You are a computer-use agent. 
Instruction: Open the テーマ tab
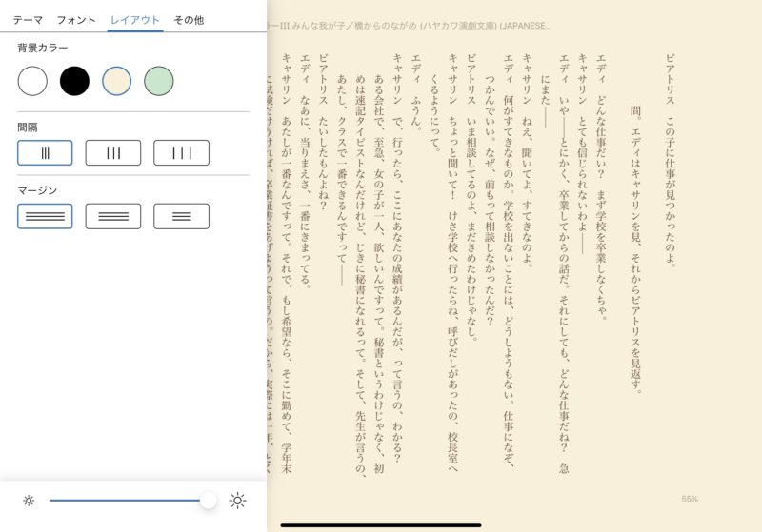coord(28,20)
